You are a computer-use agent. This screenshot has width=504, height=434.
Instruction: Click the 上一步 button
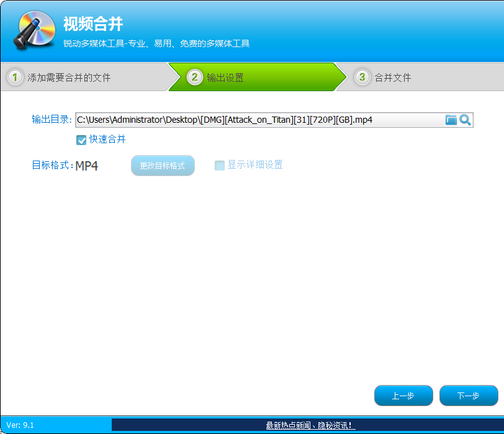pyautogui.click(x=403, y=396)
